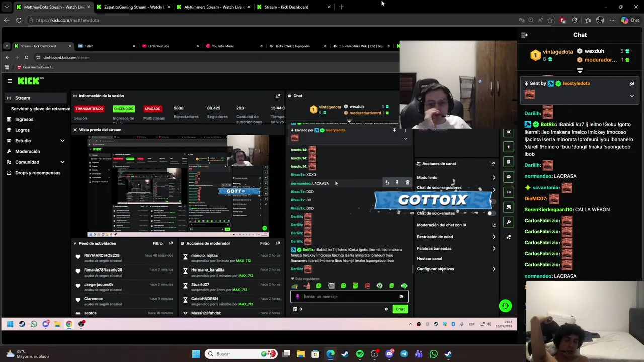644x362 pixels.
Task: Pop out Acciones de moderador panel
Action: pyautogui.click(x=278, y=243)
